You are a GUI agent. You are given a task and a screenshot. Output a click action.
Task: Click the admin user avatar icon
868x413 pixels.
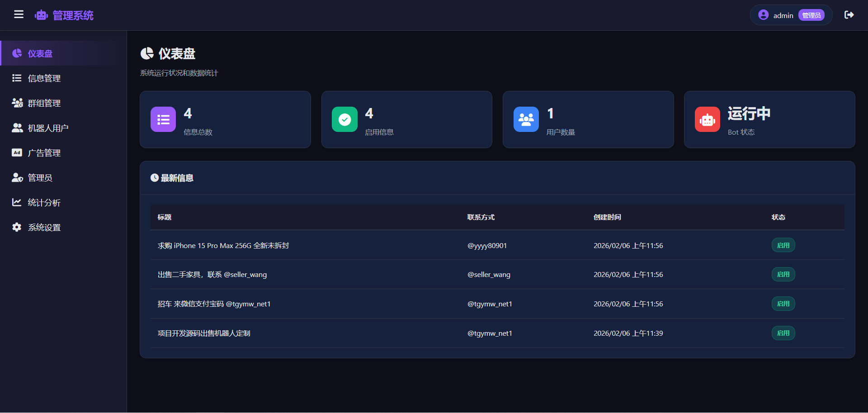[x=763, y=15]
